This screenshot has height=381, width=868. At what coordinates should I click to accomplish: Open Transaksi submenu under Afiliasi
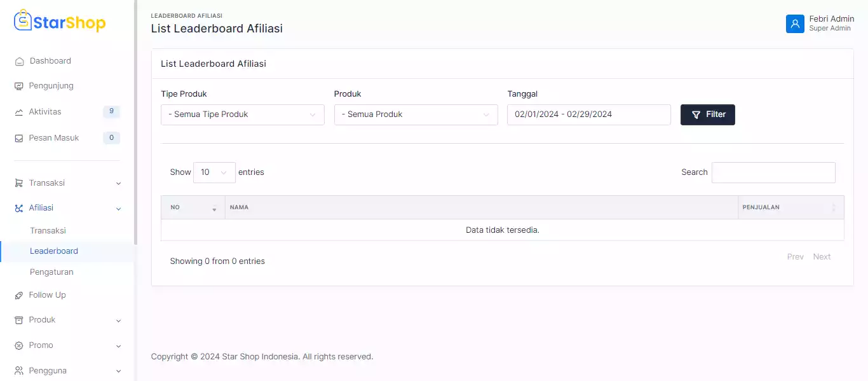(48, 231)
